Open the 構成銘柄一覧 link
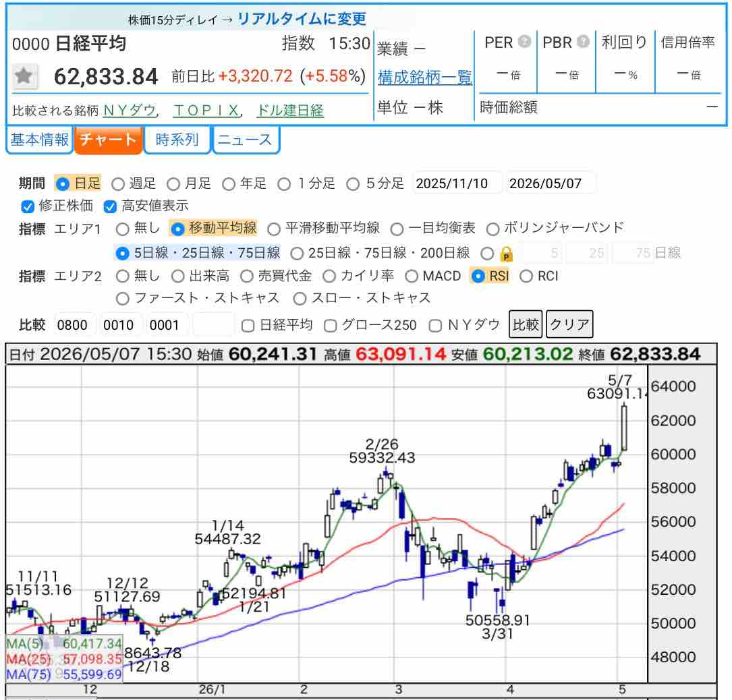732x700 pixels. tap(425, 77)
